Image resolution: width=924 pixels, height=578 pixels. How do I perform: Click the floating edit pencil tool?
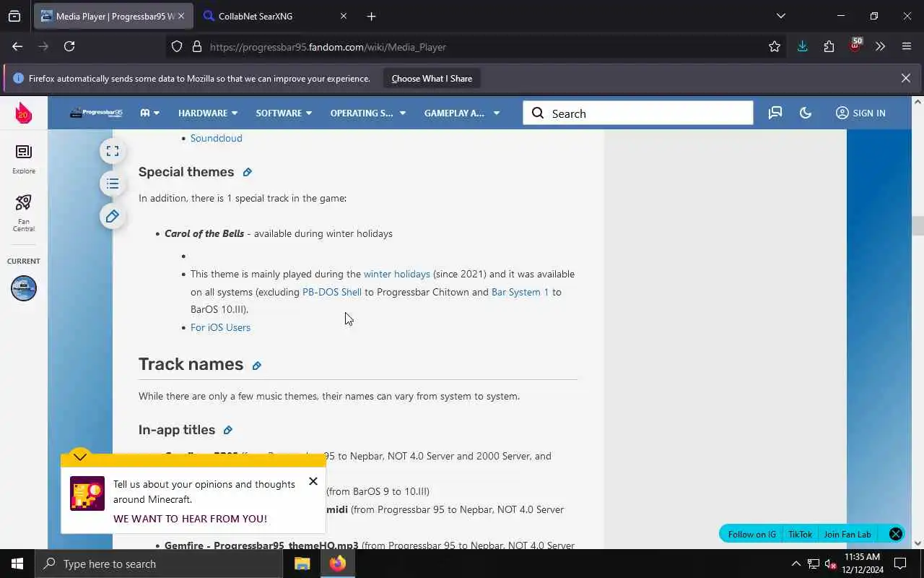point(113,216)
